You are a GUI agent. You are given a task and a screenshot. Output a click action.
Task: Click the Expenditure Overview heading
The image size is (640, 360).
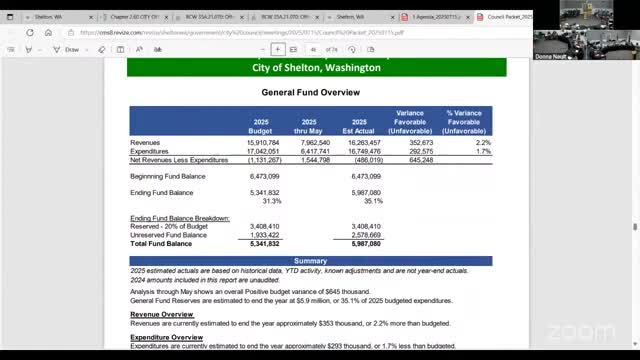coord(167,338)
